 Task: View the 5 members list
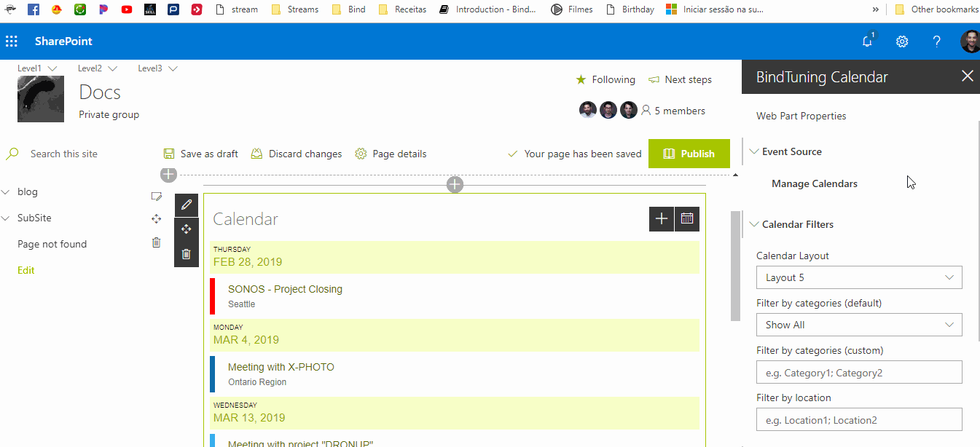[673, 111]
